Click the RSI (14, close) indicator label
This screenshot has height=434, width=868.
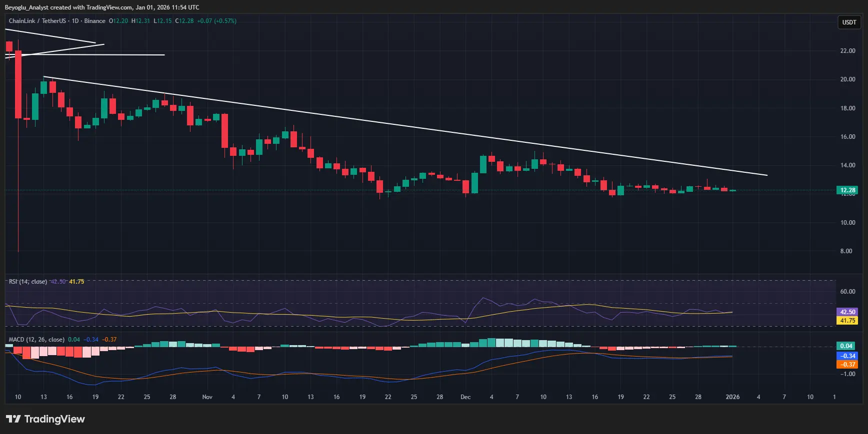point(28,282)
